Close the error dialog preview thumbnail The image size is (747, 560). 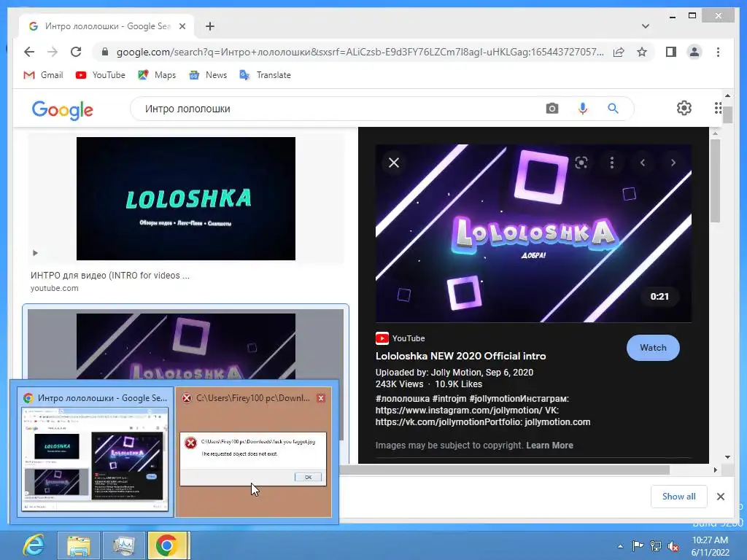(321, 398)
